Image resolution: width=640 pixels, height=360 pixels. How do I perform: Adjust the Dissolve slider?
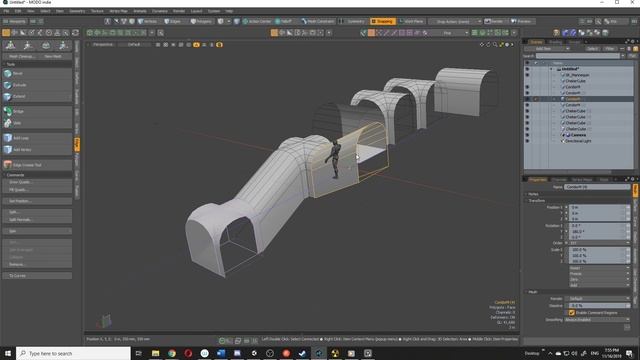(x=598, y=305)
